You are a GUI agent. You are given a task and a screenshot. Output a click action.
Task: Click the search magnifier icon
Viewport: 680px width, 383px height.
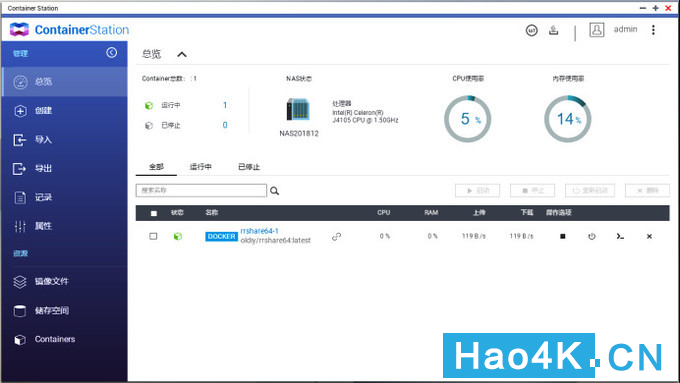[x=275, y=191]
